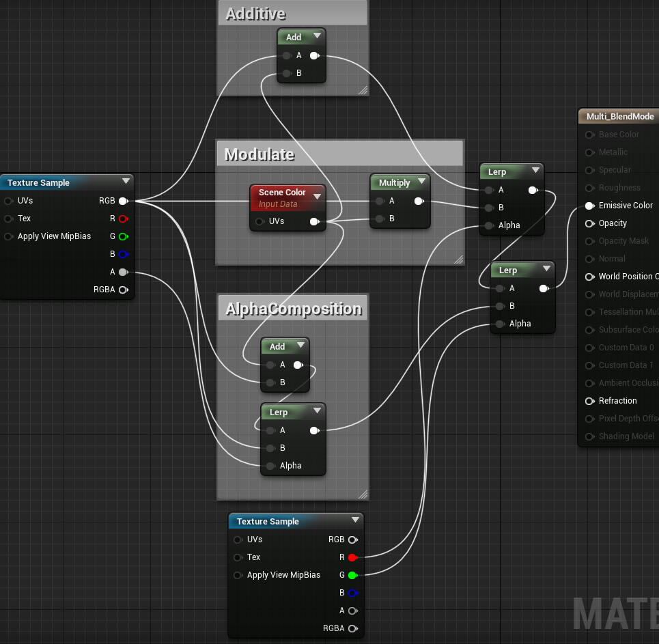This screenshot has height=644, width=659.
Task: Select the Multi_BlendMode material node header
Action: pyautogui.click(x=619, y=117)
